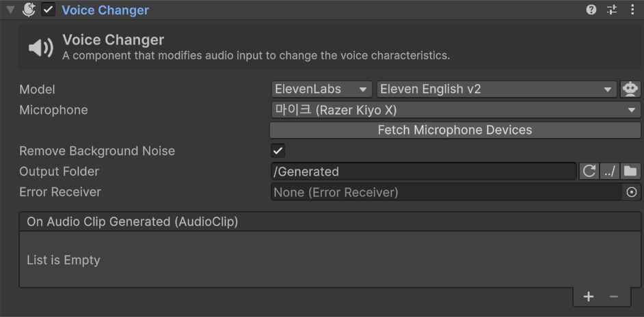644x317 pixels.
Task: Open the Eleven English v2 model dropdown
Action: click(496, 89)
